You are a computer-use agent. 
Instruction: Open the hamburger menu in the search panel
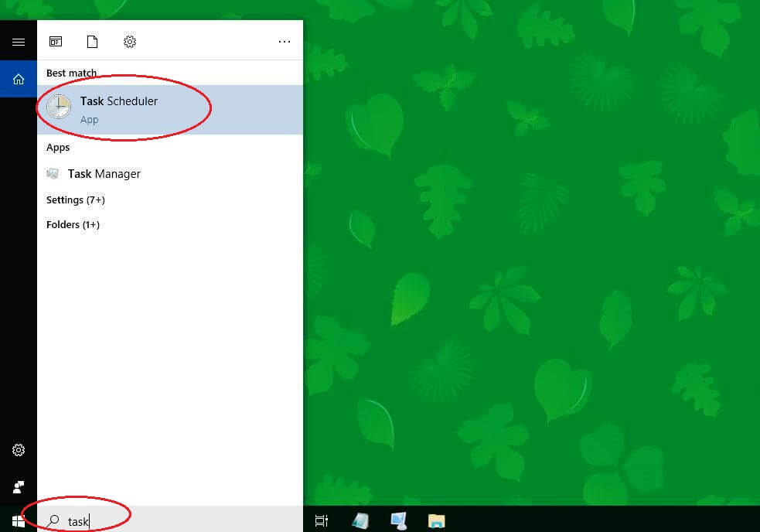point(19,43)
